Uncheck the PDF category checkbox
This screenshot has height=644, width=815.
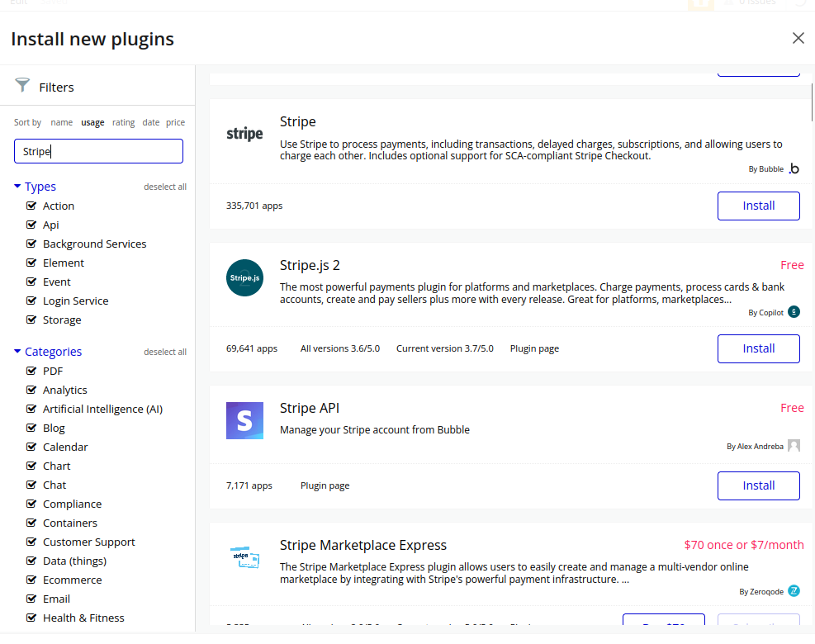(x=31, y=371)
